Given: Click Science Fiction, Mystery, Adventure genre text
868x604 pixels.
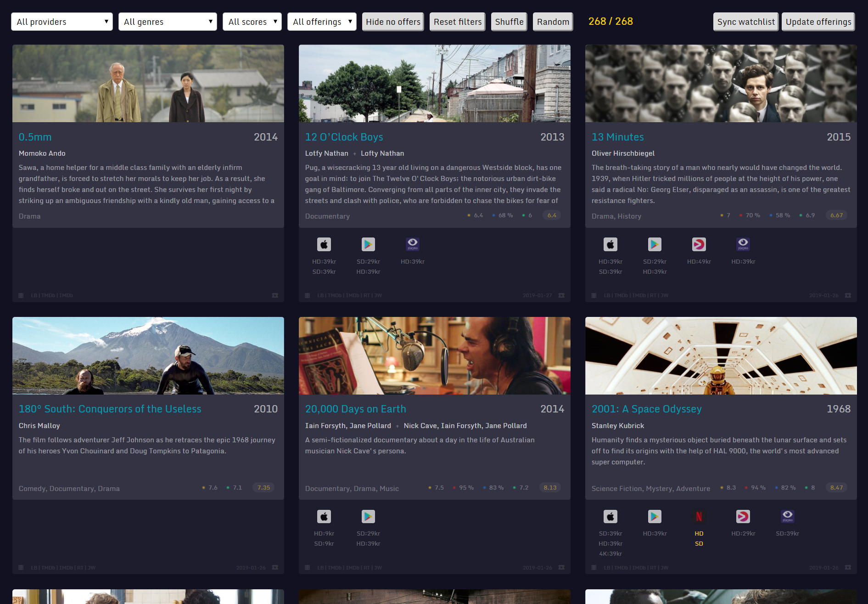Looking at the screenshot, I should tap(651, 489).
